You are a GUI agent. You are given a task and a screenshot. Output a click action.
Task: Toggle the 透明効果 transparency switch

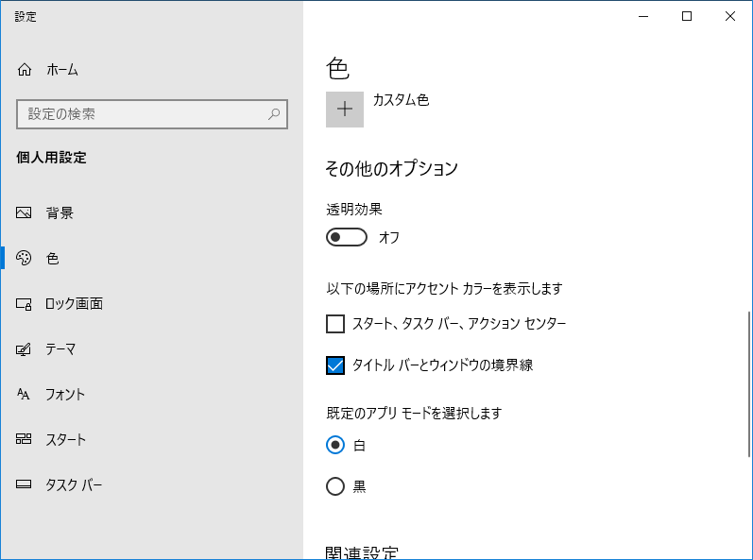(346, 237)
